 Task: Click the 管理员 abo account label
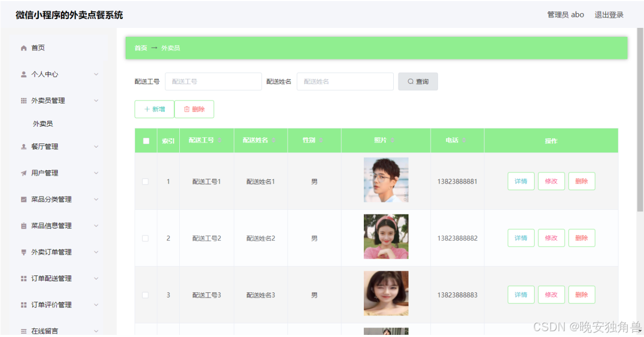[x=566, y=15]
